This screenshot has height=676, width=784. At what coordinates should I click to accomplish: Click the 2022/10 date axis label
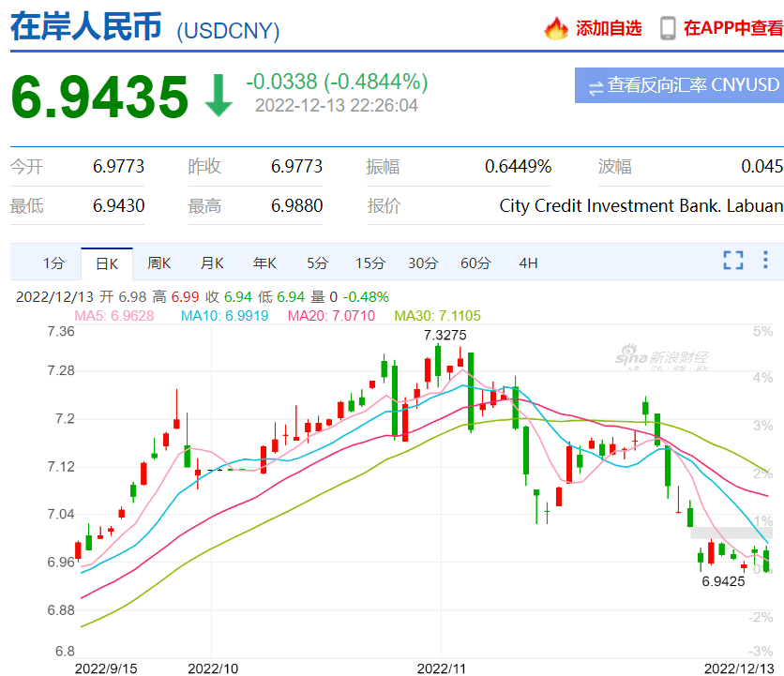pos(213,668)
